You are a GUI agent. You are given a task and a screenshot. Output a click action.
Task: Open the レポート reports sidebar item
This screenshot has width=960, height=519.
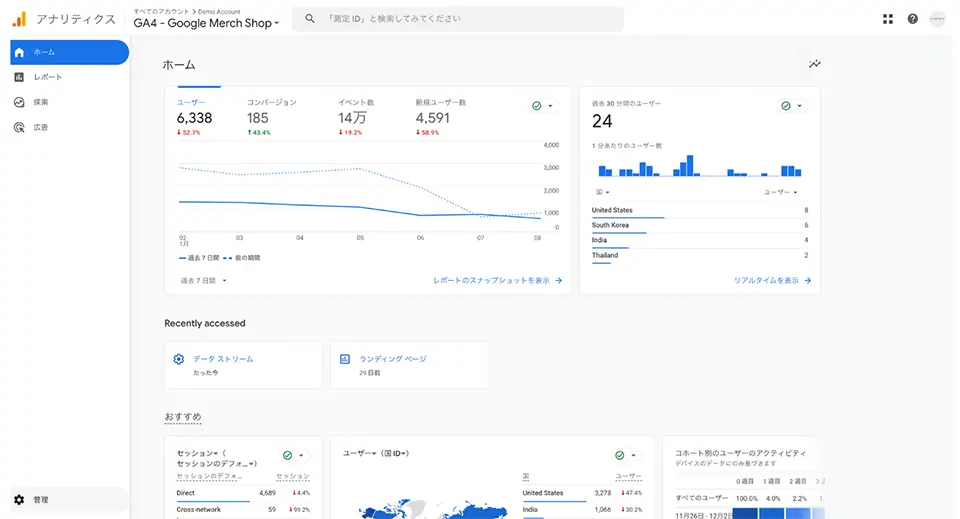pyautogui.click(x=69, y=77)
